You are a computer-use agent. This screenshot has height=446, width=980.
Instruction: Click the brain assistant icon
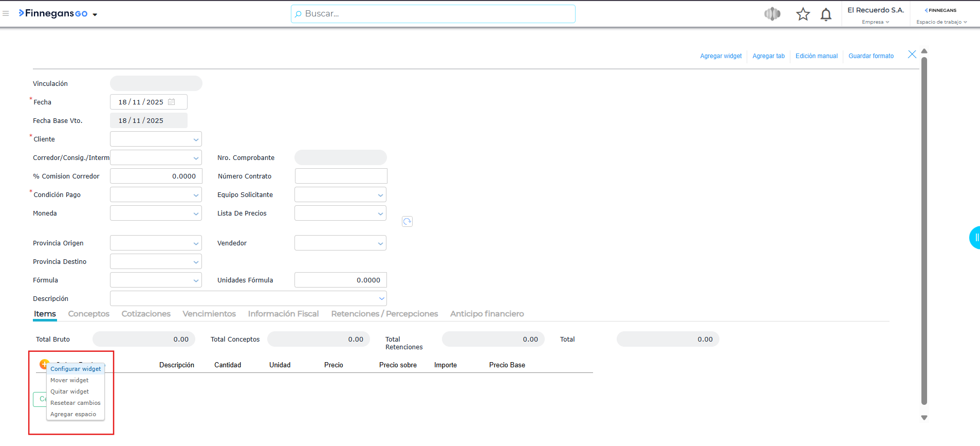tap(772, 14)
